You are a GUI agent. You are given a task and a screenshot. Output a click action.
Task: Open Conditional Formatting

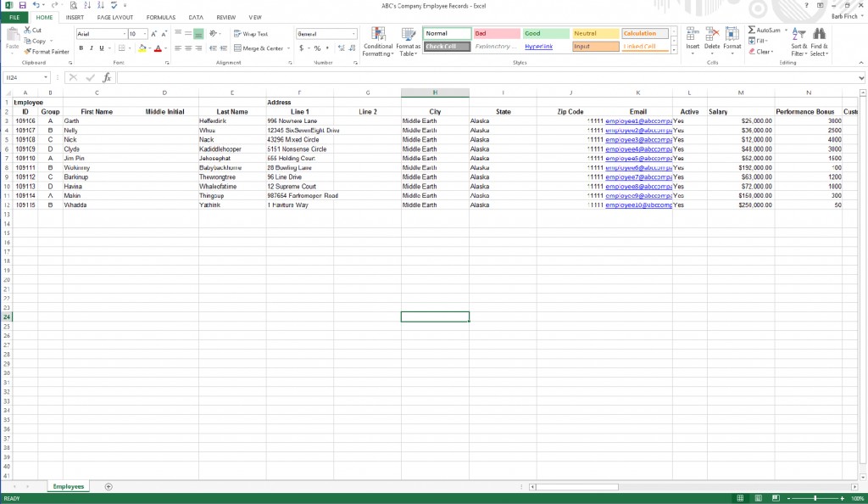pos(378,42)
